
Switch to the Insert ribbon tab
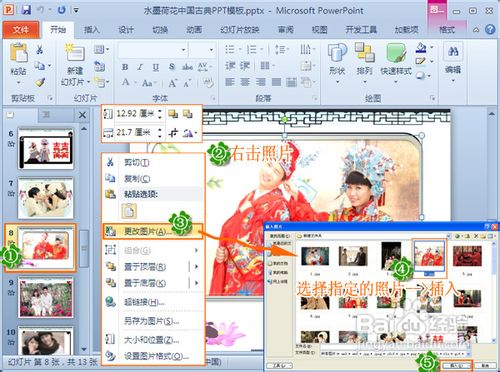(x=92, y=30)
